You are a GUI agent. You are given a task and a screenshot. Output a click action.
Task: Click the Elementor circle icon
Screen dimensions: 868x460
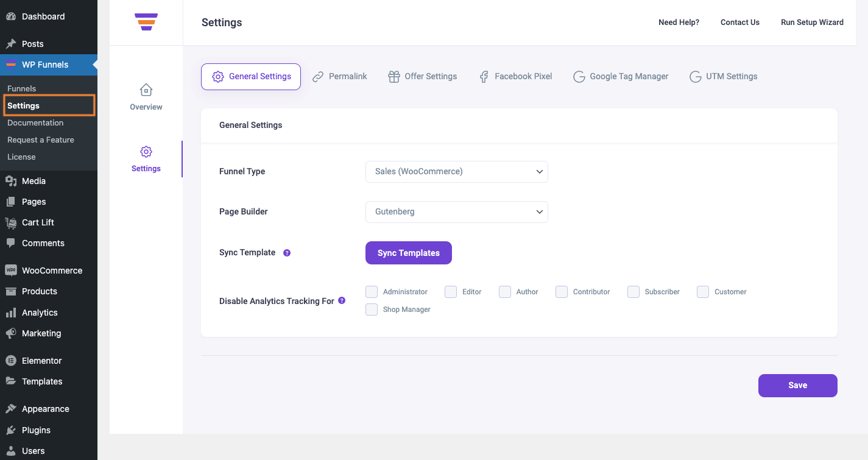11,361
